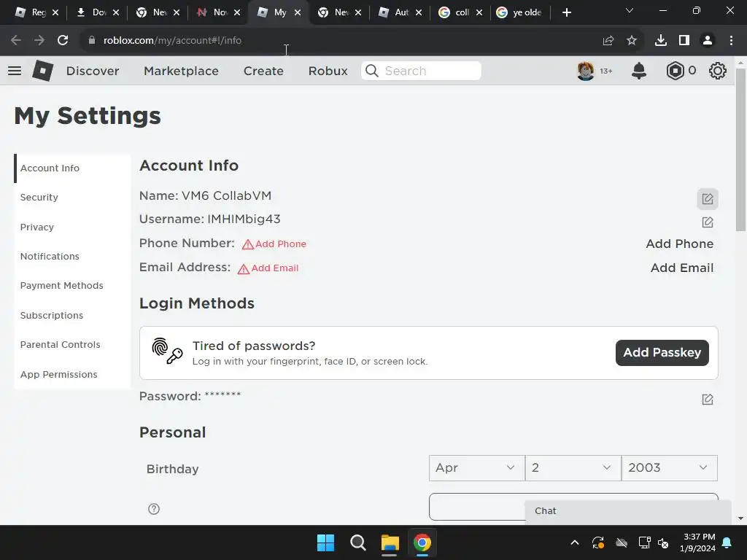Viewport: 747px width, 560px height.
Task: Toggle the Chrome side panel icon
Action: pos(684,41)
